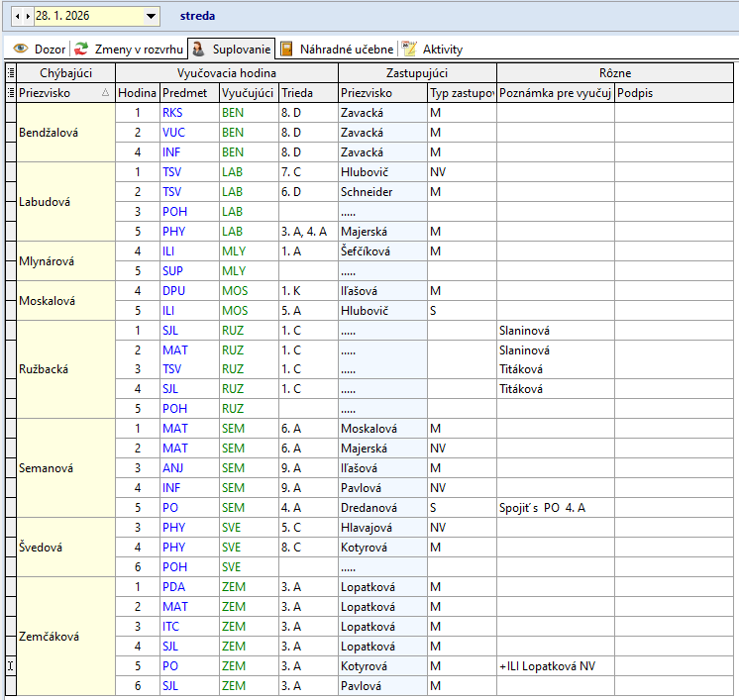This screenshot has height=700, width=739.
Task: Click the eye icon on the Dozor tab
Action: [x=20, y=49]
